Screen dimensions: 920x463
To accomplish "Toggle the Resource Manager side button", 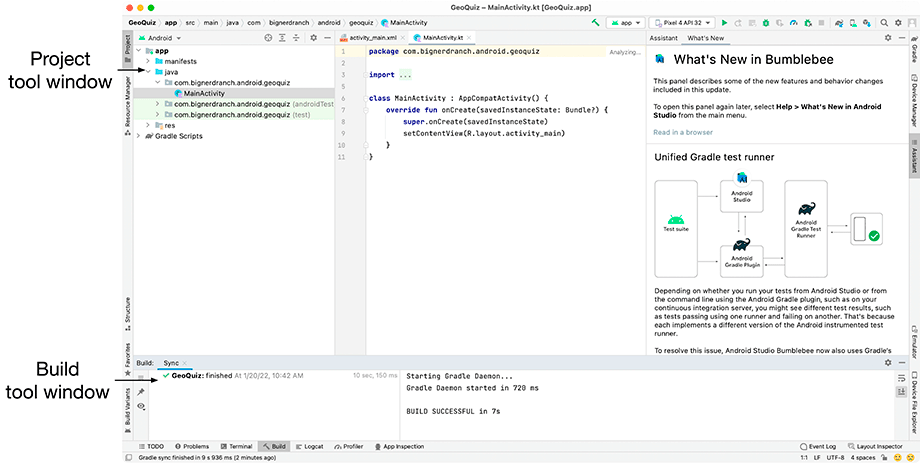I will pyautogui.click(x=128, y=106).
